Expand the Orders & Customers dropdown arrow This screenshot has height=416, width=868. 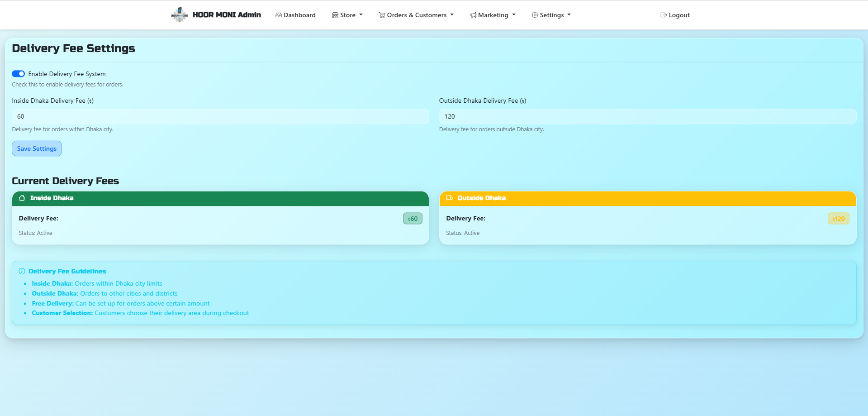(x=452, y=15)
